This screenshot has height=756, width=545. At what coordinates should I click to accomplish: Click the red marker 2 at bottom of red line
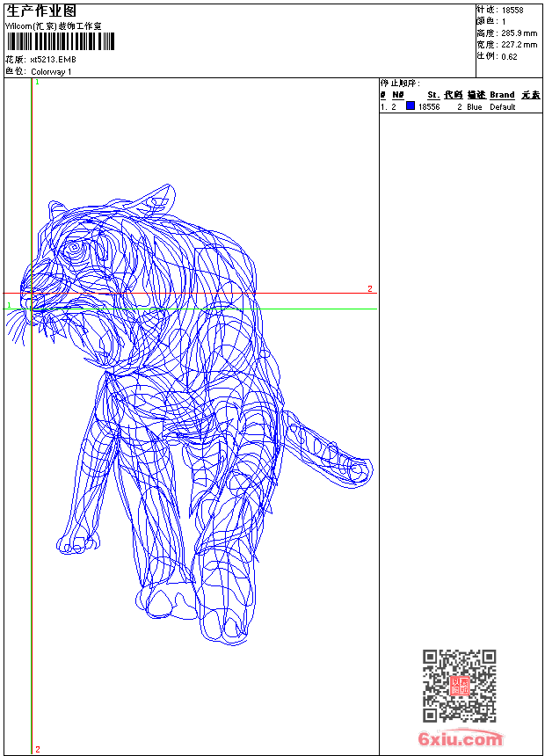[x=37, y=749]
